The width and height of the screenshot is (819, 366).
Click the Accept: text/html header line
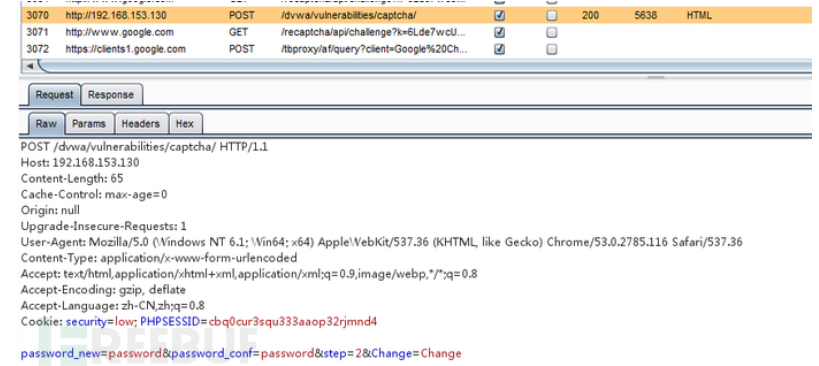pyautogui.click(x=249, y=274)
